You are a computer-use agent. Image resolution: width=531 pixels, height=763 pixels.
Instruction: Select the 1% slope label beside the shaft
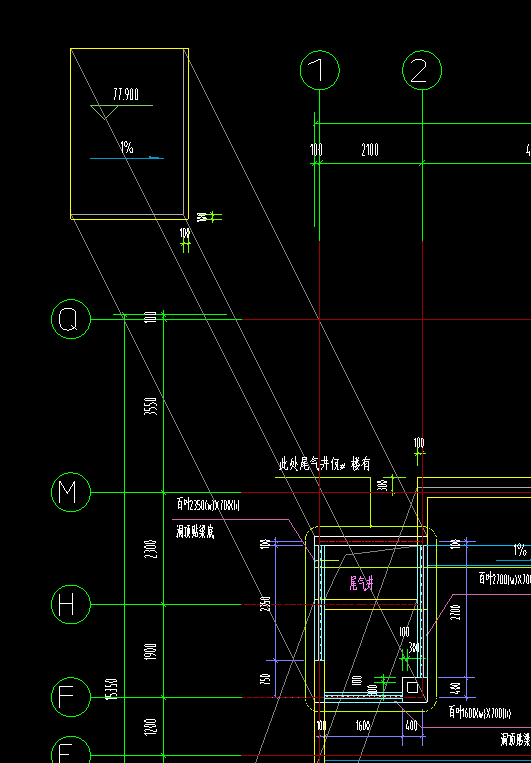pyautogui.click(x=520, y=550)
